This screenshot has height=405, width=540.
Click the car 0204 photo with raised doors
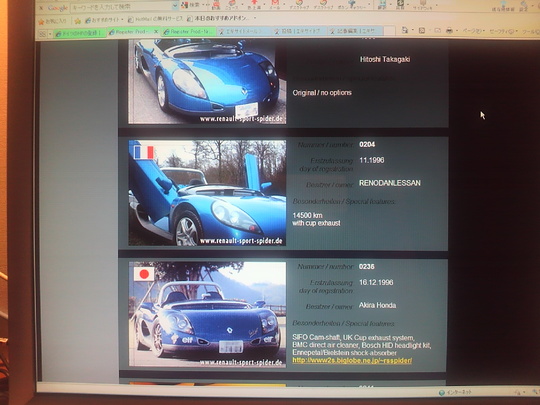coord(207,193)
